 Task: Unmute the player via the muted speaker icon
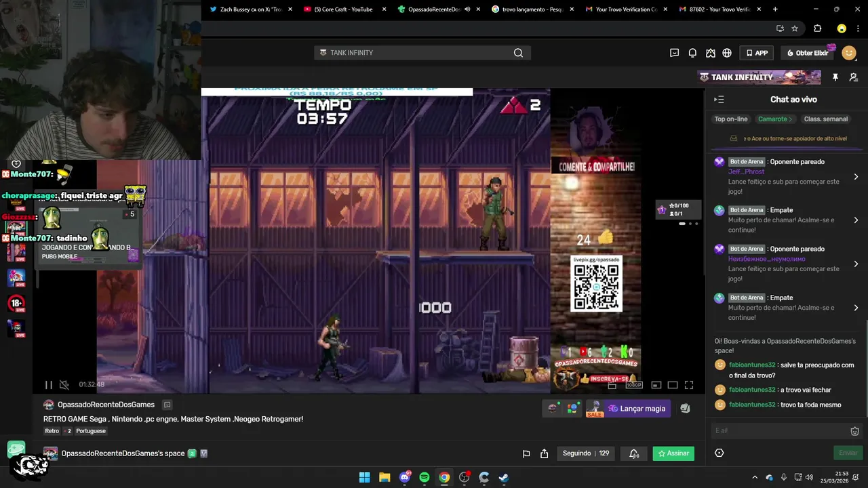pos(64,385)
